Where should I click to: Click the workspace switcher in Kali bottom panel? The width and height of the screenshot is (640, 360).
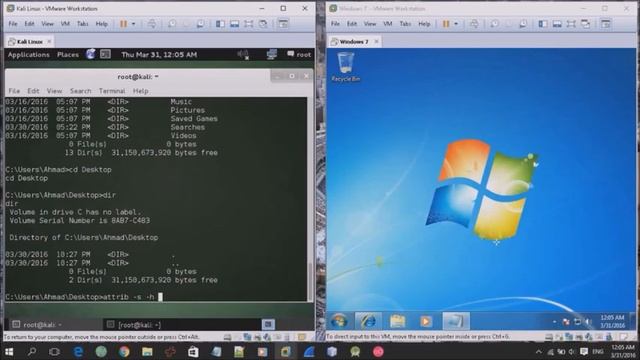268,324
